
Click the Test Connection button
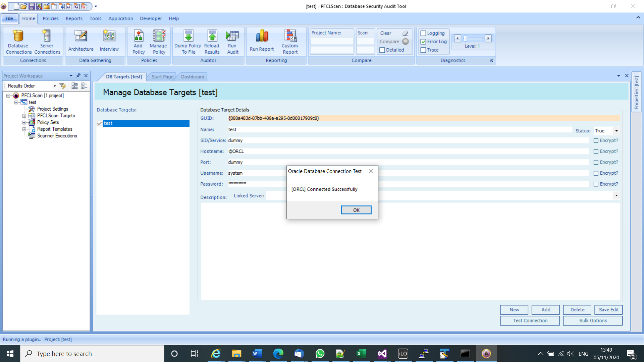pyautogui.click(x=530, y=320)
